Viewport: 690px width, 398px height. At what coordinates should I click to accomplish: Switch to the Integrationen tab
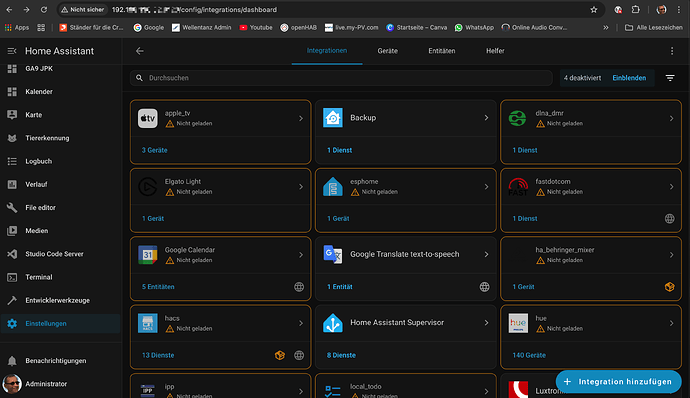coord(327,51)
